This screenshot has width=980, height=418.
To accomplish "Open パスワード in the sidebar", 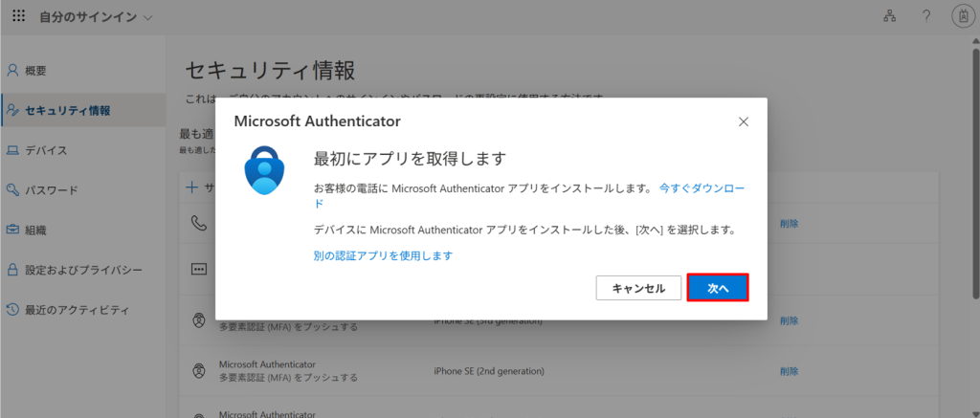I will (52, 190).
